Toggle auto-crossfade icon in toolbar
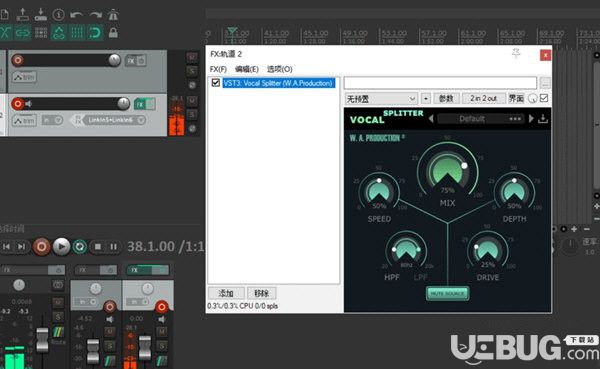The height and width of the screenshot is (369, 600). 5,33
